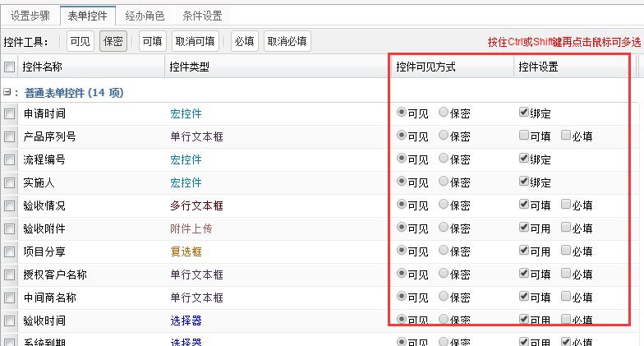
Task: Check the row checkbox for 申请时间
Action: coord(10,114)
